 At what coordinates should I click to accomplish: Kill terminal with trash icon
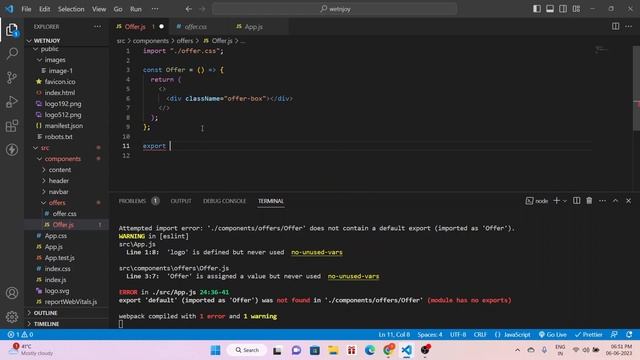589,201
